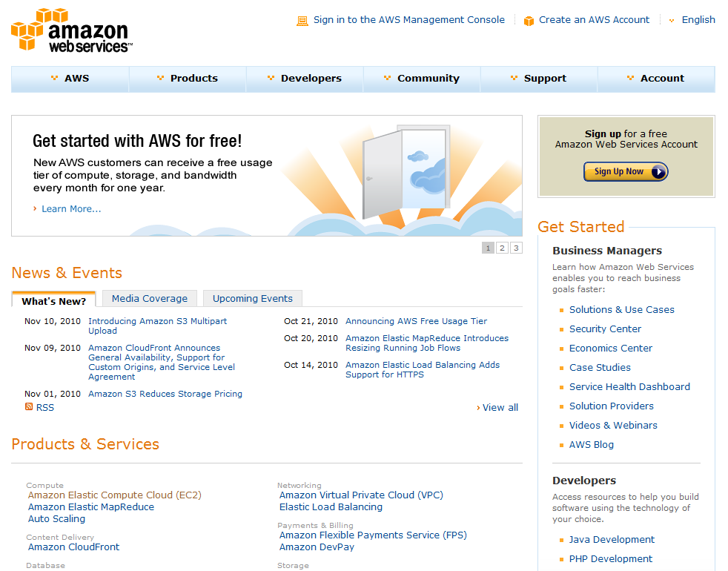Image resolution: width=728 pixels, height=571 pixels.
Task: Open the Auto Scaling product link
Action: click(x=56, y=519)
